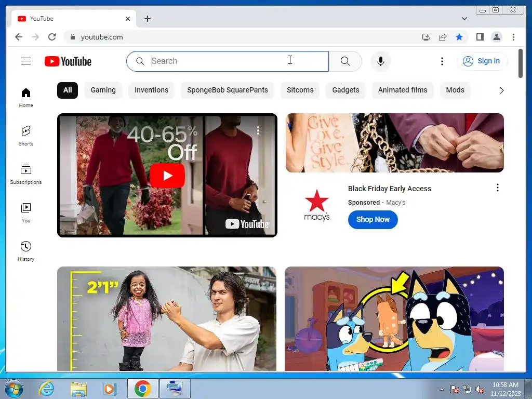Open a new browser tab
Viewport: 532px width, 399px height.
click(x=147, y=19)
